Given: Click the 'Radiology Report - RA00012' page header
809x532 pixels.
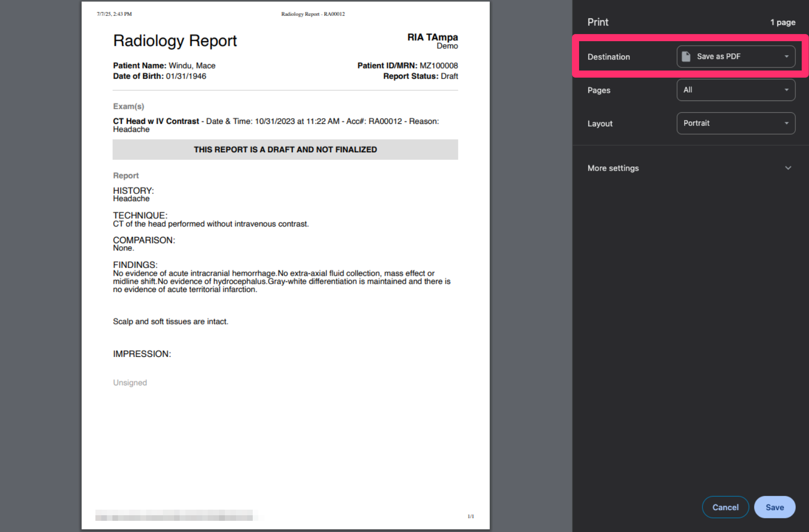Looking at the screenshot, I should click(x=313, y=14).
